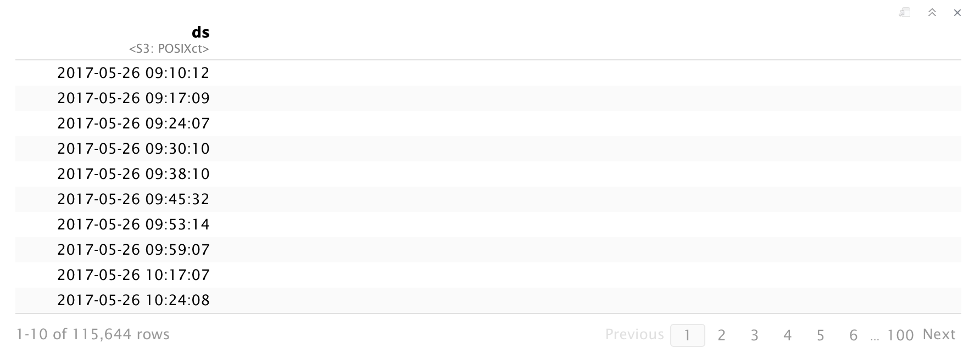
Task: Click the Previous page button
Action: pos(634,334)
